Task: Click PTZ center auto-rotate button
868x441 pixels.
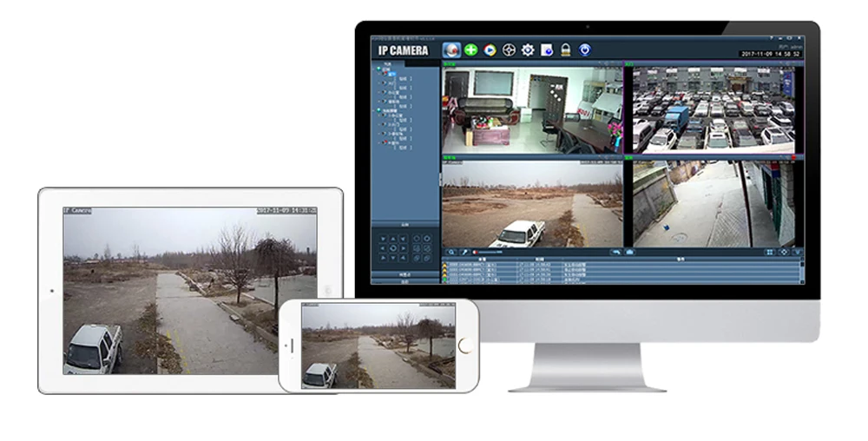Action: click(x=393, y=248)
